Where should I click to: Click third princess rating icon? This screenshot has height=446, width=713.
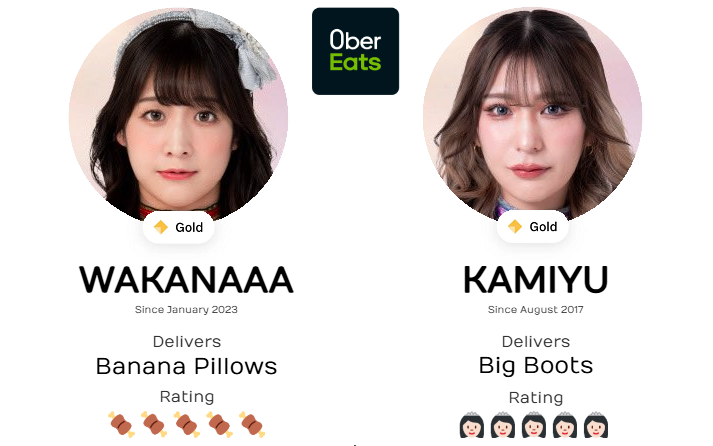tap(534, 425)
